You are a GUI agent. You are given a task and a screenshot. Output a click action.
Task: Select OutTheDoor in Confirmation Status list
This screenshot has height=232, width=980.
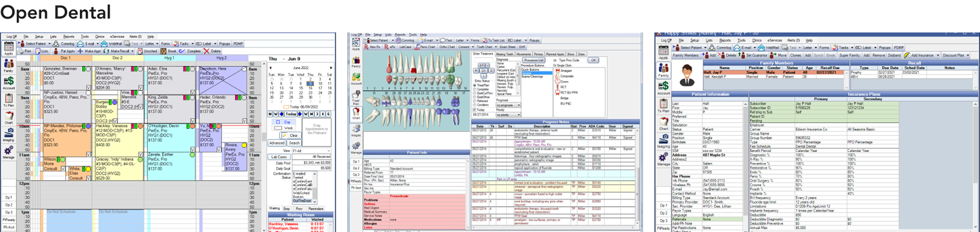click(x=302, y=201)
